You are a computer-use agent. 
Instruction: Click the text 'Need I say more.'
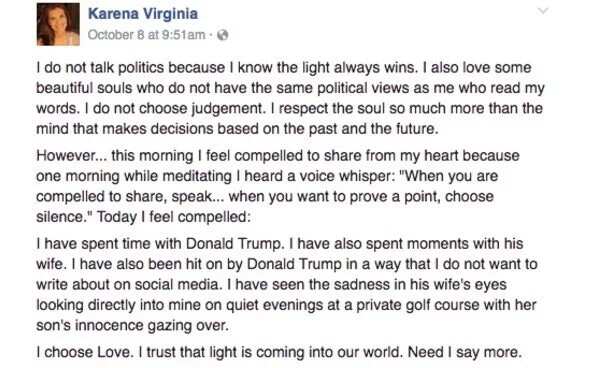[x=464, y=352]
